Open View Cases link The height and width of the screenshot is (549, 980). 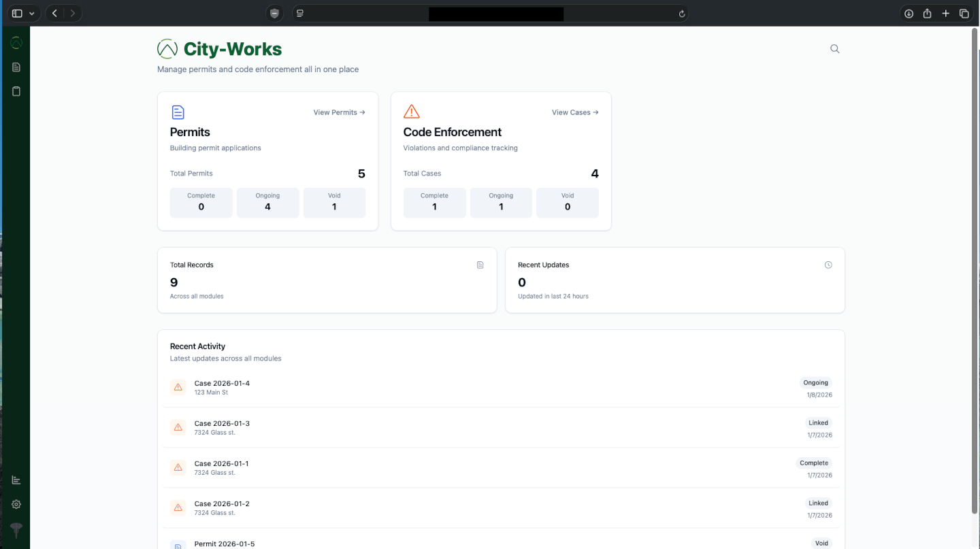click(x=574, y=112)
